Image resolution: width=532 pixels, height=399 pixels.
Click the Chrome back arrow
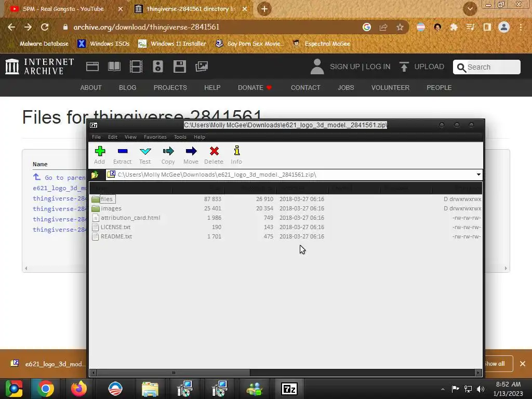[11, 27]
